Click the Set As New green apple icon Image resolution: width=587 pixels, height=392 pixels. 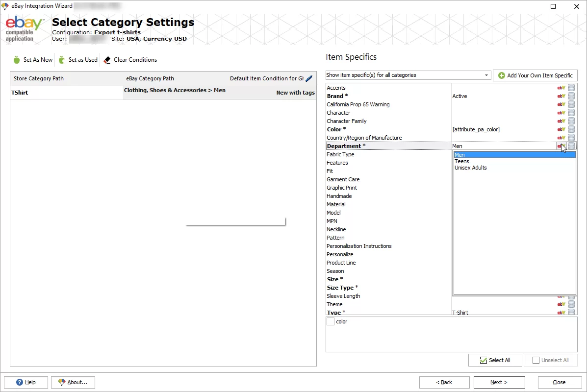pyautogui.click(x=16, y=59)
